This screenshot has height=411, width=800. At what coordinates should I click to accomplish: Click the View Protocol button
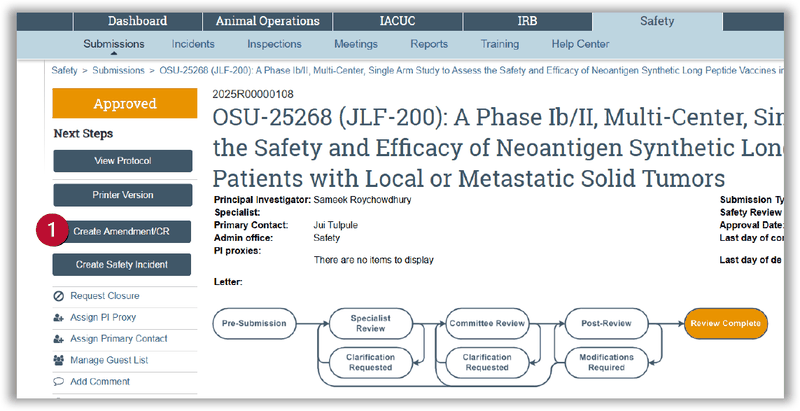click(x=123, y=161)
